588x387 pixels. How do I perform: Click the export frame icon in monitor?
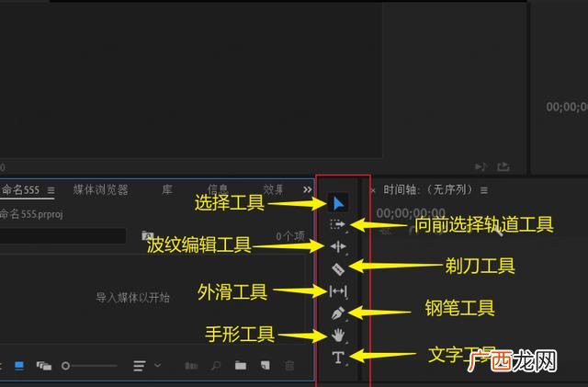(503, 166)
